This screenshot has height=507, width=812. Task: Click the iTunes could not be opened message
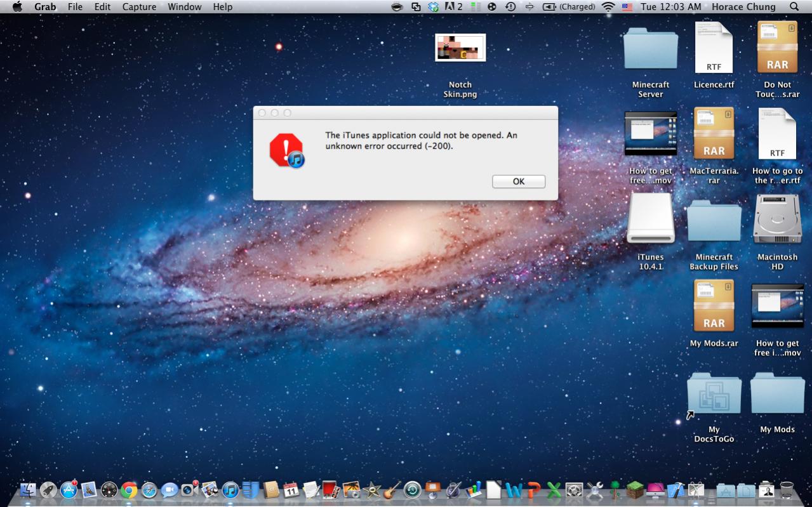coord(422,140)
